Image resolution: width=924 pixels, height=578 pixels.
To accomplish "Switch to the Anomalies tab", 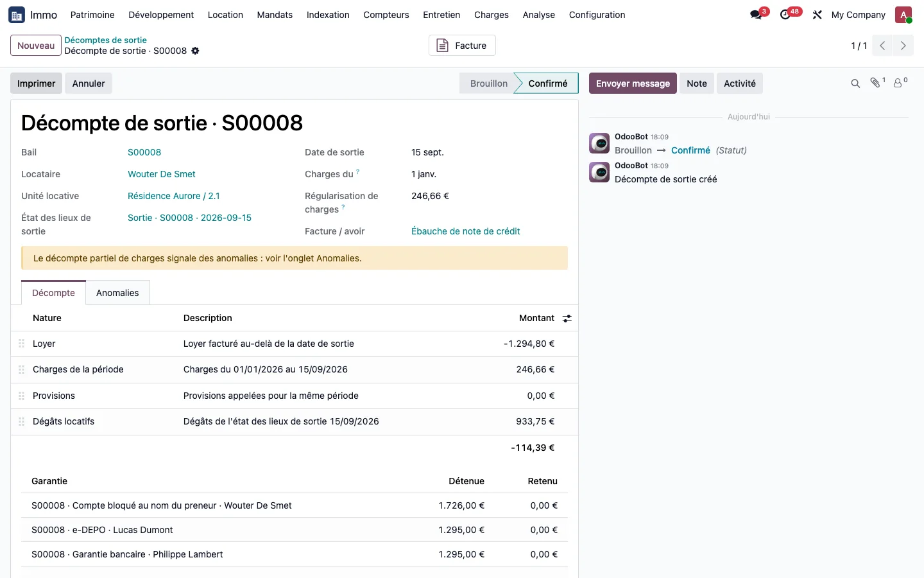I will click(117, 293).
